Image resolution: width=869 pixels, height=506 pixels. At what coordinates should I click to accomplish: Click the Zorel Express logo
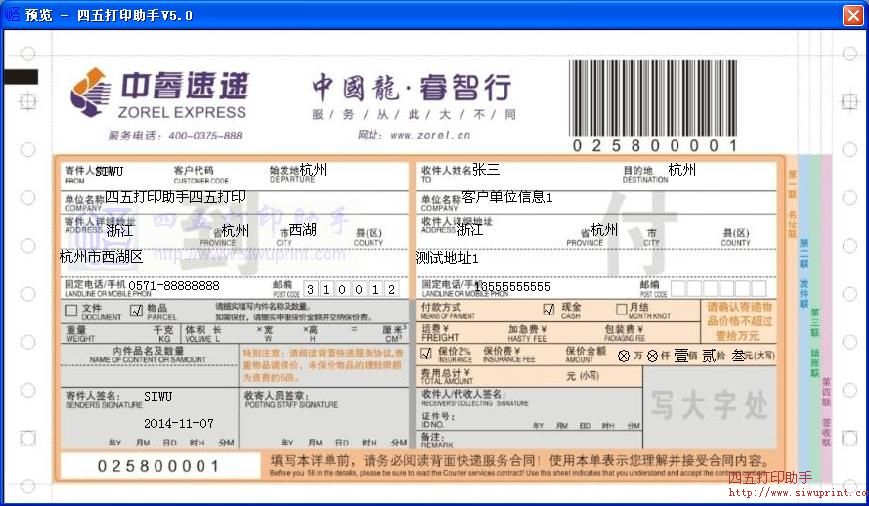click(159, 94)
